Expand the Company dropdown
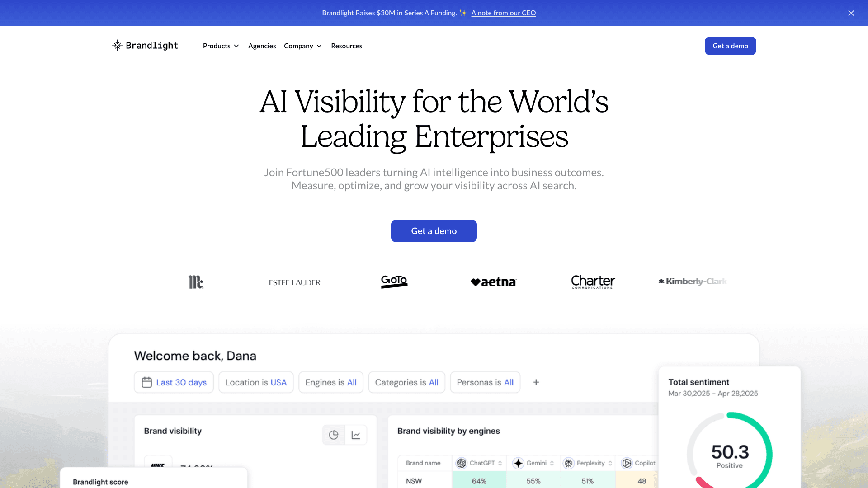The image size is (868, 488). [x=303, y=46]
